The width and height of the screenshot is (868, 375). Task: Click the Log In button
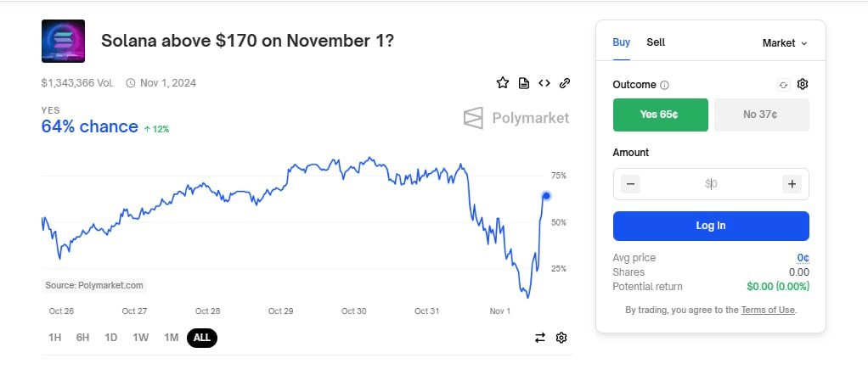(x=711, y=226)
